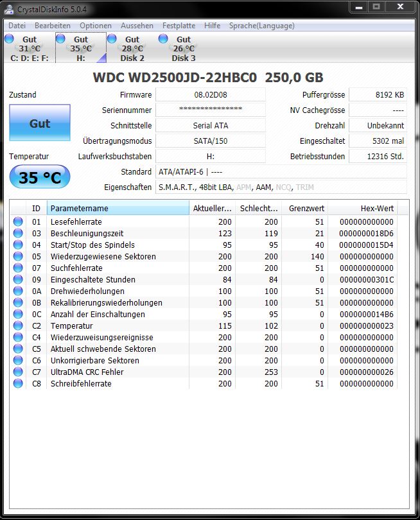
Task: Click the status orb for Temperatur row
Action: 18,325
